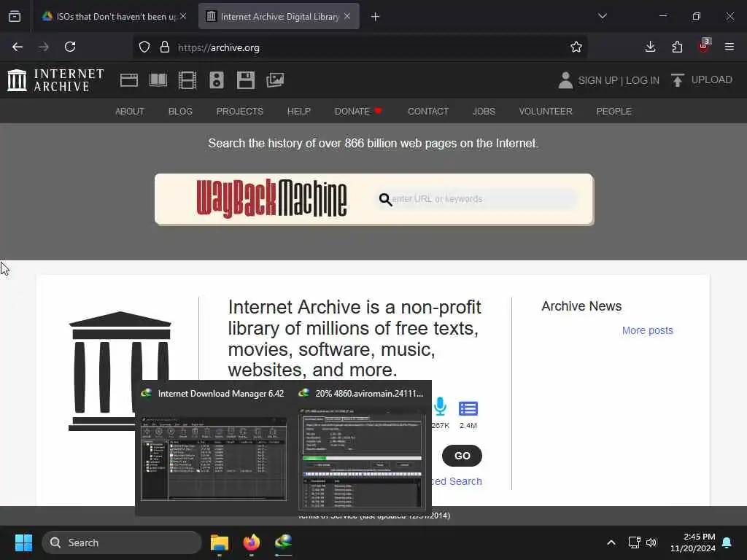Click the Internet Download Manager taskbar icon
The height and width of the screenshot is (560, 747).
tap(284, 542)
